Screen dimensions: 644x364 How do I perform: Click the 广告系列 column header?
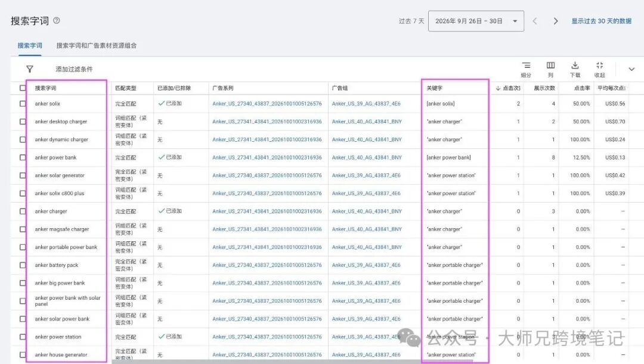click(223, 88)
